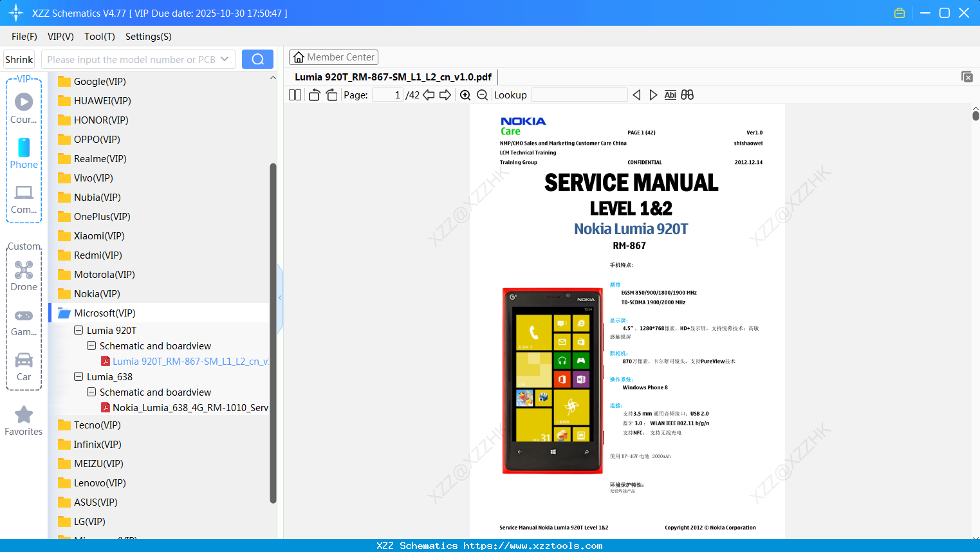980x552 pixels.
Task: Rotate the page clockwise
Action: tap(331, 95)
